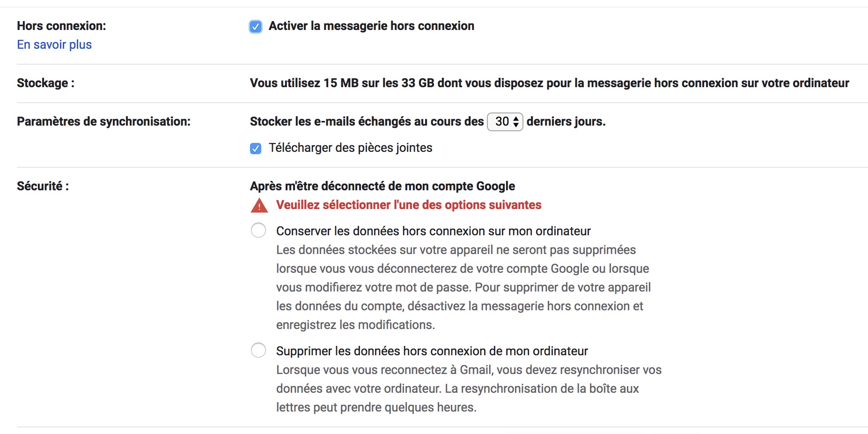Toggle the offline mail activation checkbox

pos(256,27)
